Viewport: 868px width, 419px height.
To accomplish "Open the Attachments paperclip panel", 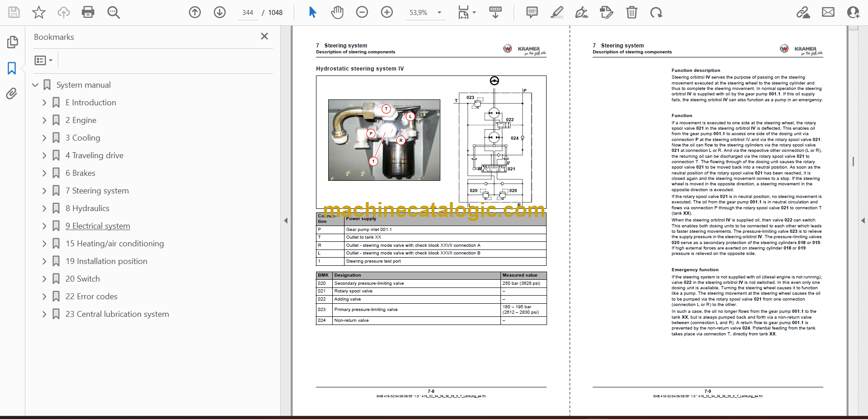I will point(12,94).
